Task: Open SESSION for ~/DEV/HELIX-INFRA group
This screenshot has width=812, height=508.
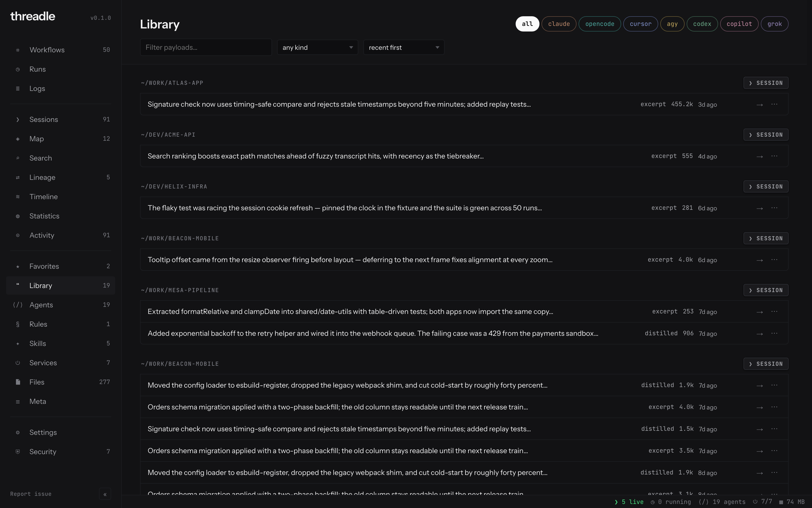Action: (x=766, y=186)
